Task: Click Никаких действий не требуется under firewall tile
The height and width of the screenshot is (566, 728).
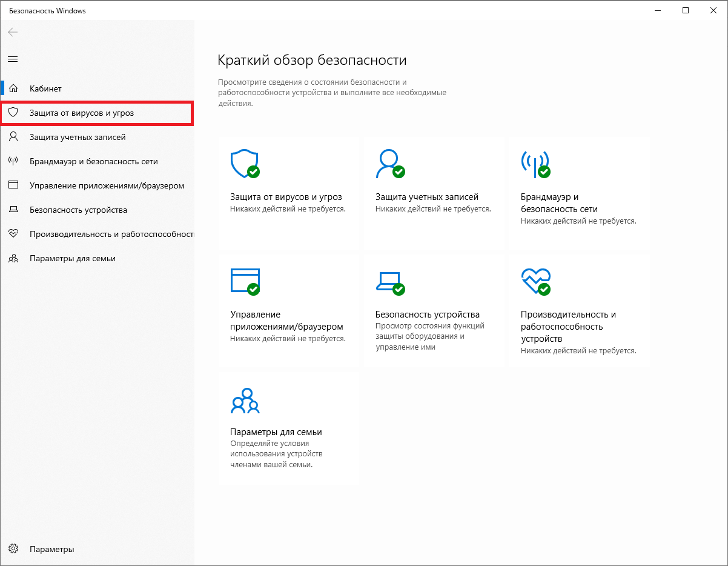Action: [578, 221]
